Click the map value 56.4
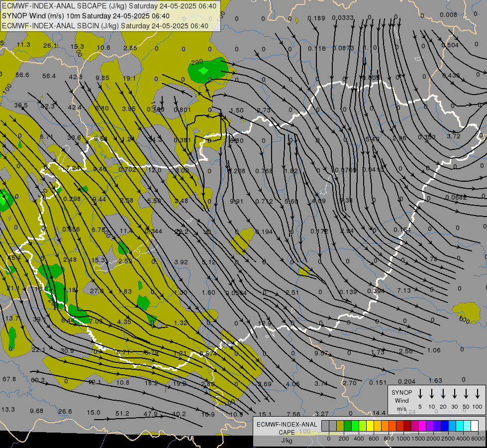 49,76
